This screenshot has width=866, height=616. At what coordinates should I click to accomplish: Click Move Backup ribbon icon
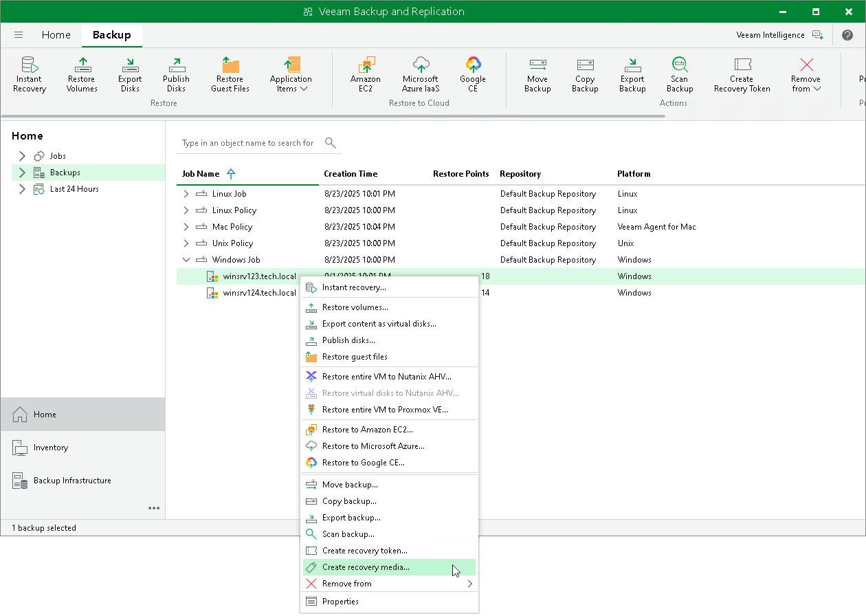(x=537, y=75)
